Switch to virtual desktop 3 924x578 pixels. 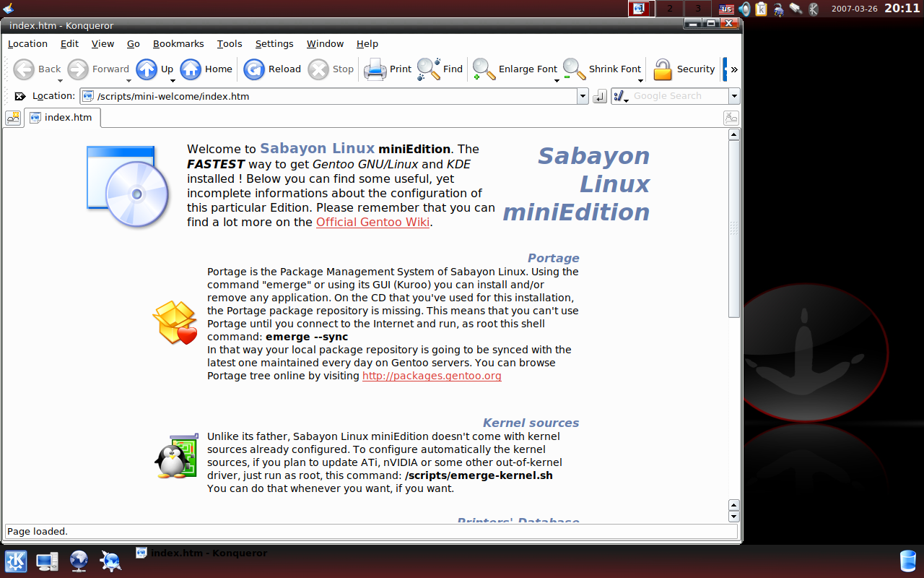tap(697, 9)
